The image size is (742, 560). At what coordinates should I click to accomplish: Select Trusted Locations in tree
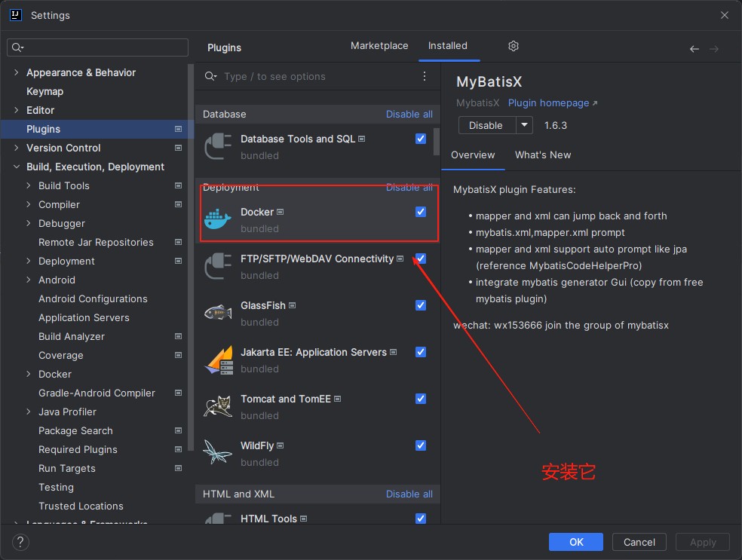(81, 506)
